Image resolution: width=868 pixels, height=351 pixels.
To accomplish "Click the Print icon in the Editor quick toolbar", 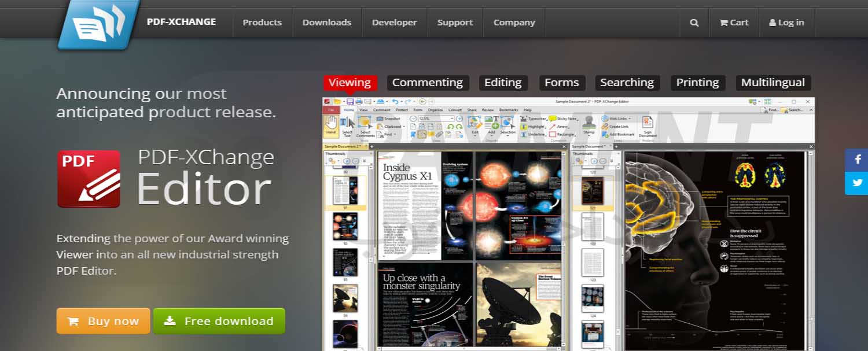I will pyautogui.click(x=359, y=102).
